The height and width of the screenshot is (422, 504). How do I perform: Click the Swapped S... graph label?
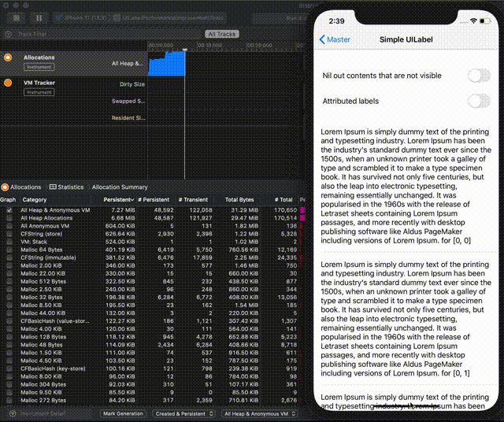pos(128,102)
